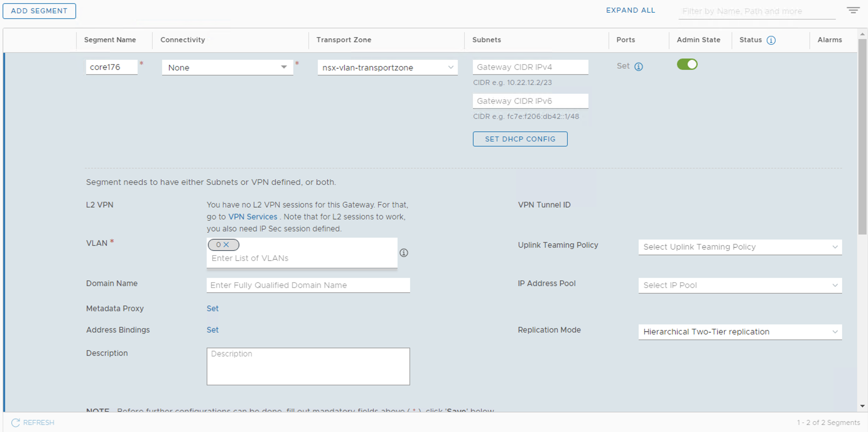868x432 pixels.
Task: Click the scrollbar up arrow
Action: coord(862,34)
